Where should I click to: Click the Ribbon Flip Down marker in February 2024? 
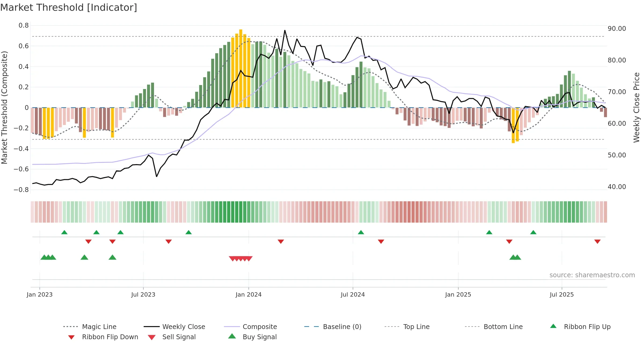(281, 242)
